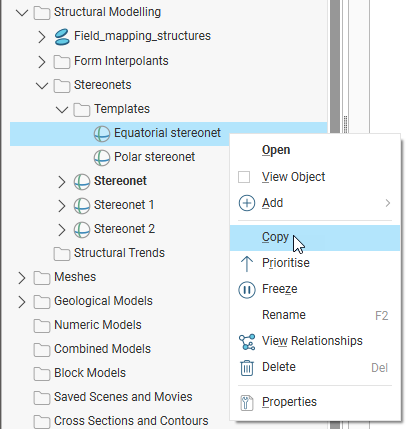This screenshot has height=429, width=412.
Task: Expand the Form Interpolants folder
Action: (x=42, y=62)
